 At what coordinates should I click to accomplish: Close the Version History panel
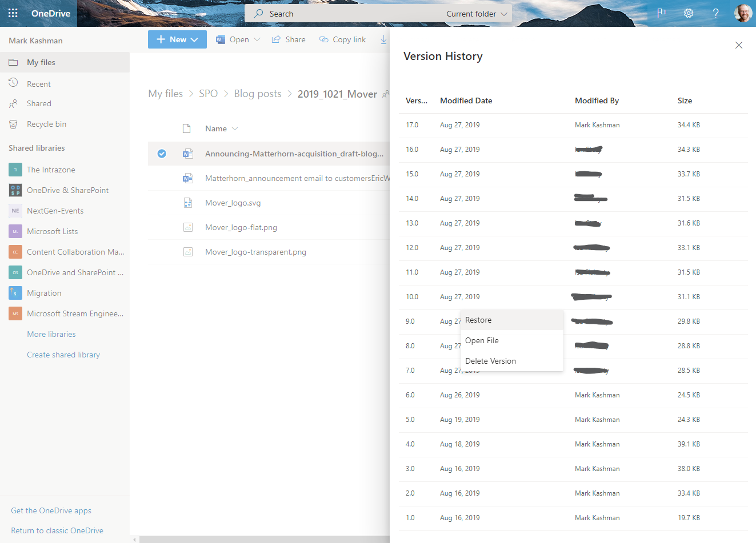[x=739, y=45]
